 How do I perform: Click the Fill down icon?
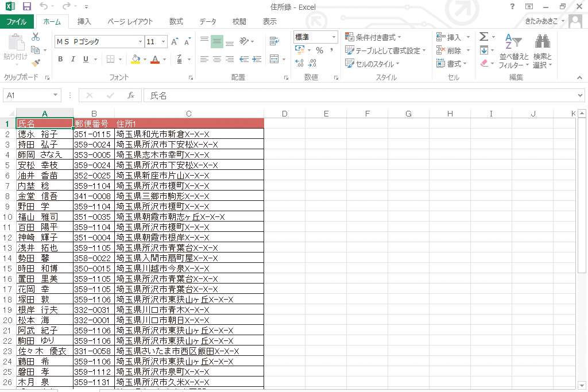tap(484, 50)
